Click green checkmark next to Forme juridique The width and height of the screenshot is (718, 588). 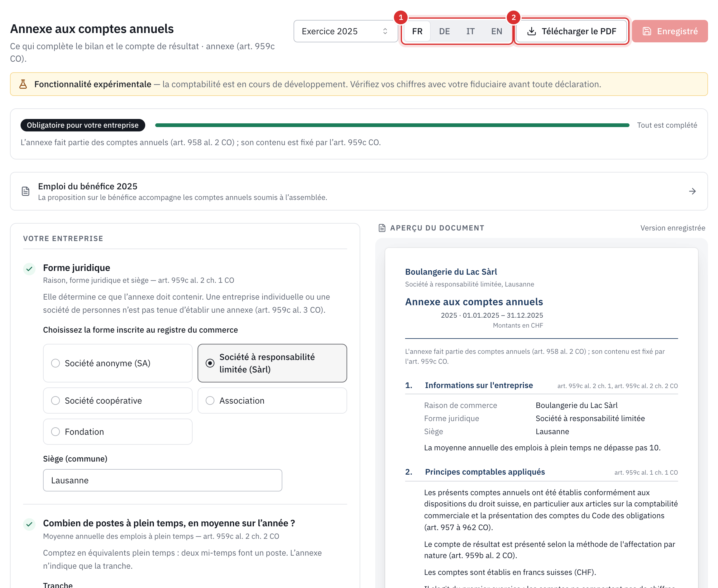pyautogui.click(x=30, y=269)
